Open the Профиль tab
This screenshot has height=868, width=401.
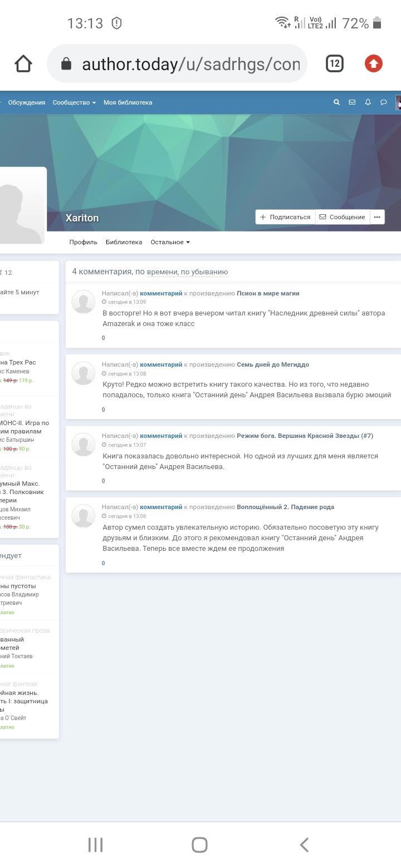click(x=83, y=242)
